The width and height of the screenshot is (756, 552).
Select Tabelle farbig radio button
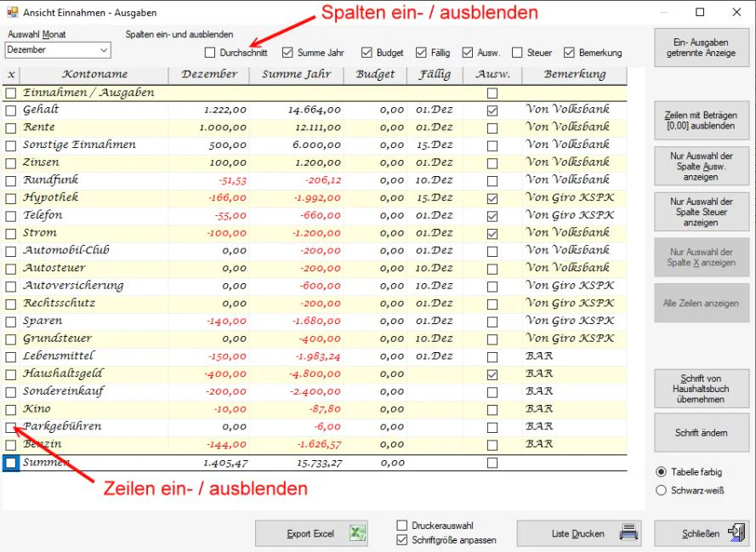[662, 472]
